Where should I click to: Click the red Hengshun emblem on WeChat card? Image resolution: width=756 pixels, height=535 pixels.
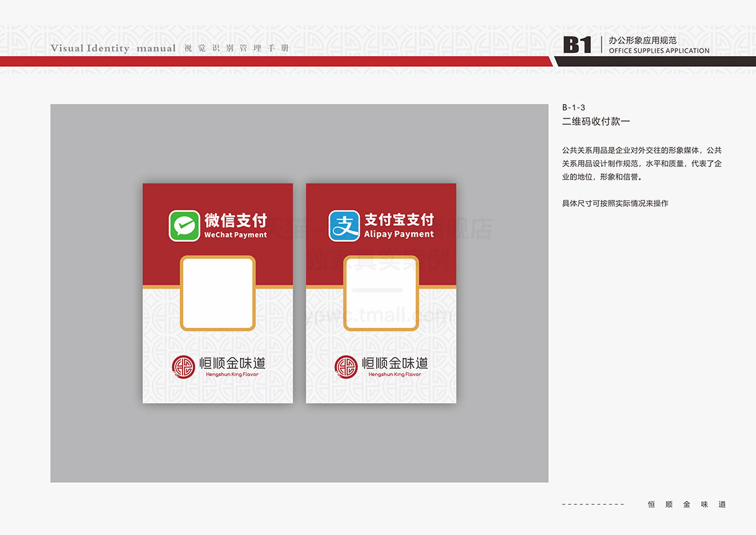tap(184, 367)
